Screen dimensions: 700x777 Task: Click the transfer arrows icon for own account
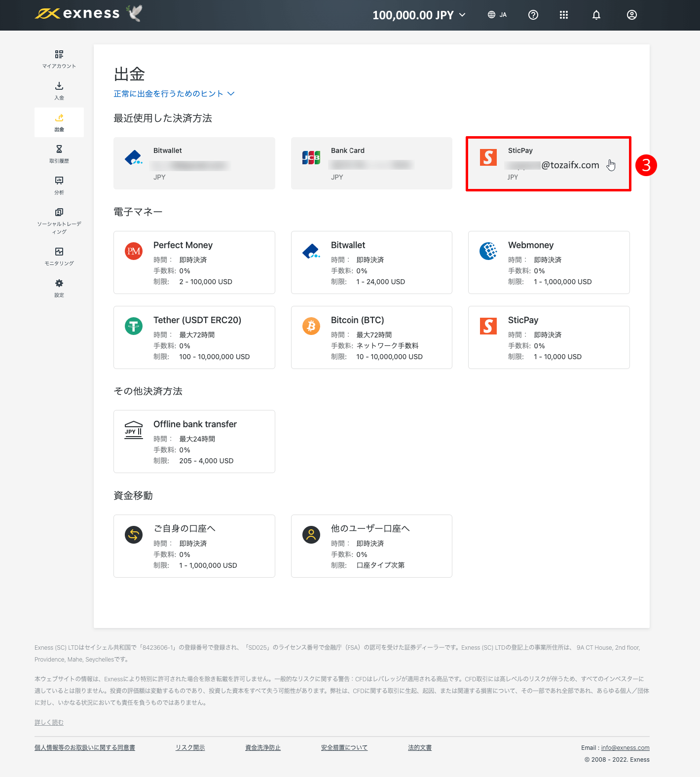pyautogui.click(x=134, y=535)
